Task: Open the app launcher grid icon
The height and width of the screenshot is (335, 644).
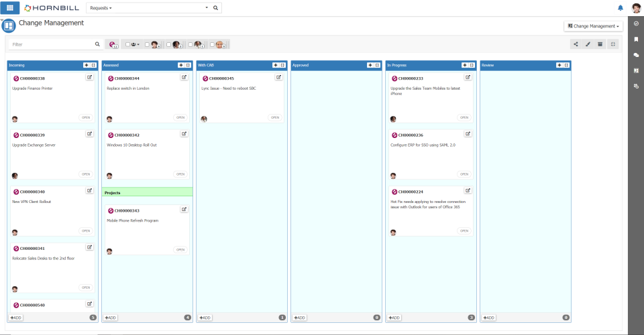Action: click(x=10, y=8)
